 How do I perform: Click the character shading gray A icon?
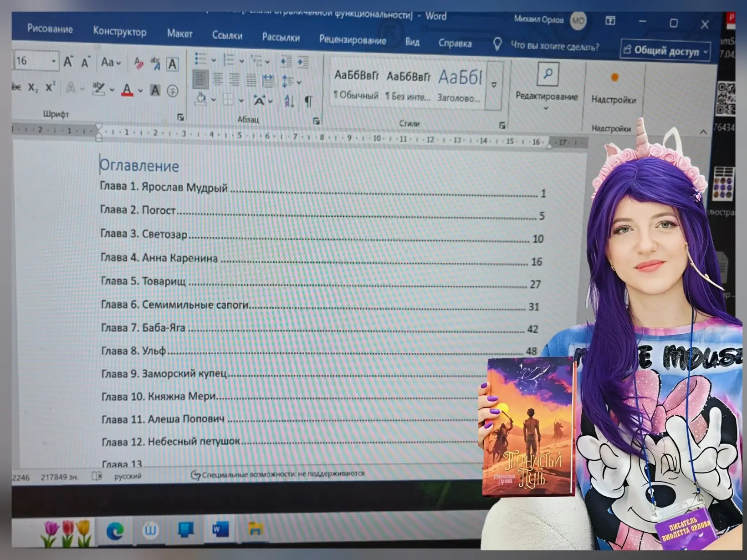point(155,90)
